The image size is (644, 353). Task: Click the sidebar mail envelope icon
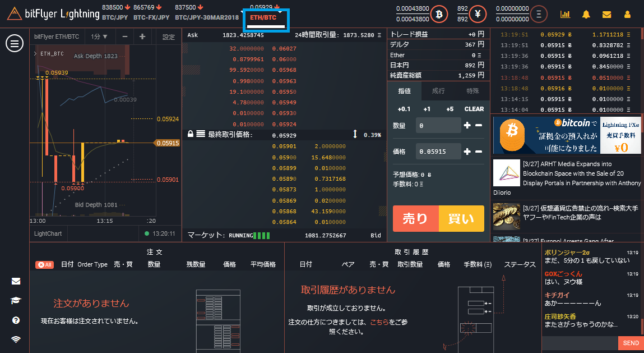click(x=16, y=281)
